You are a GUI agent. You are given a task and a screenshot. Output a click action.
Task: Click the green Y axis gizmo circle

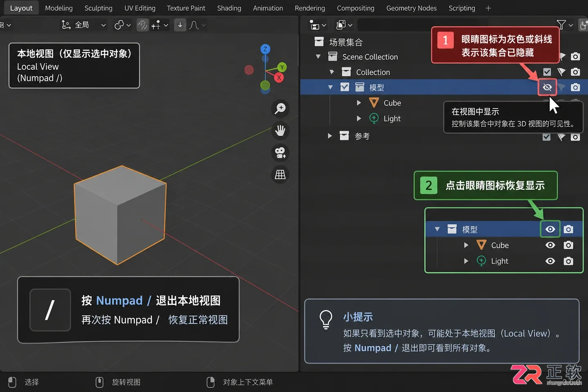(x=282, y=67)
